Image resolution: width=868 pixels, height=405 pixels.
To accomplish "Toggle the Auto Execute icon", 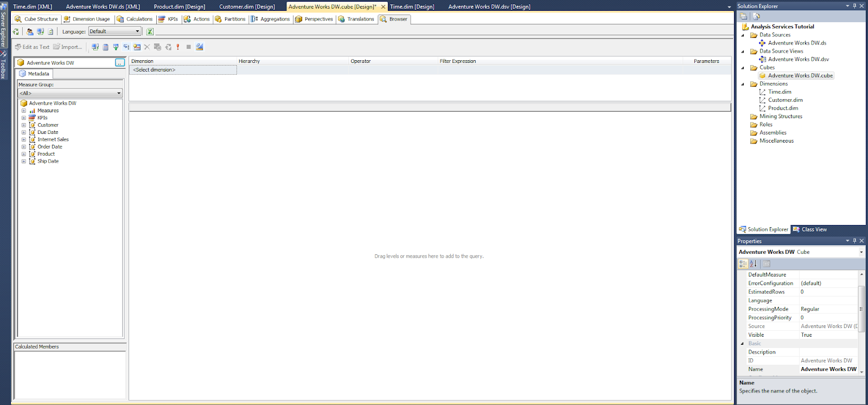I will click(126, 47).
